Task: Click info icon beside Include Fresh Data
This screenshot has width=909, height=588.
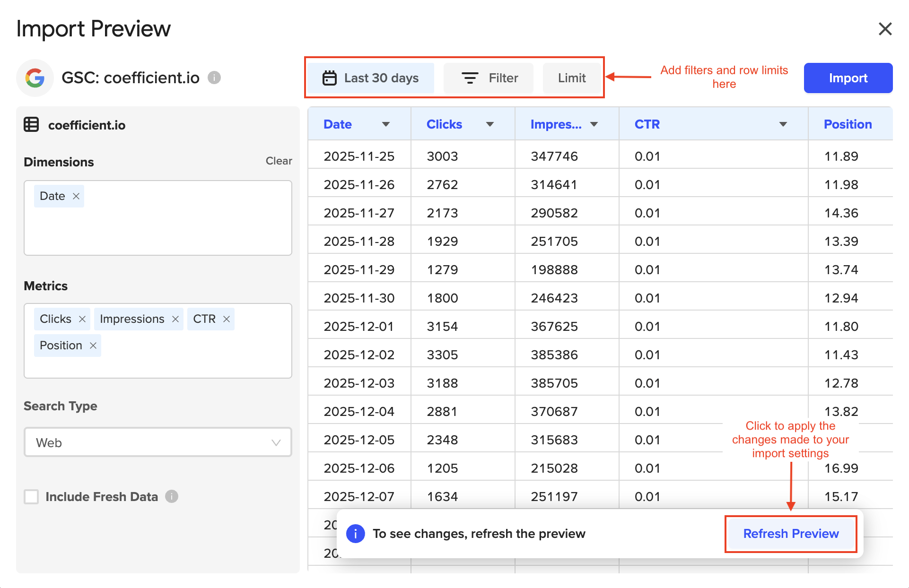Action: coord(172,496)
